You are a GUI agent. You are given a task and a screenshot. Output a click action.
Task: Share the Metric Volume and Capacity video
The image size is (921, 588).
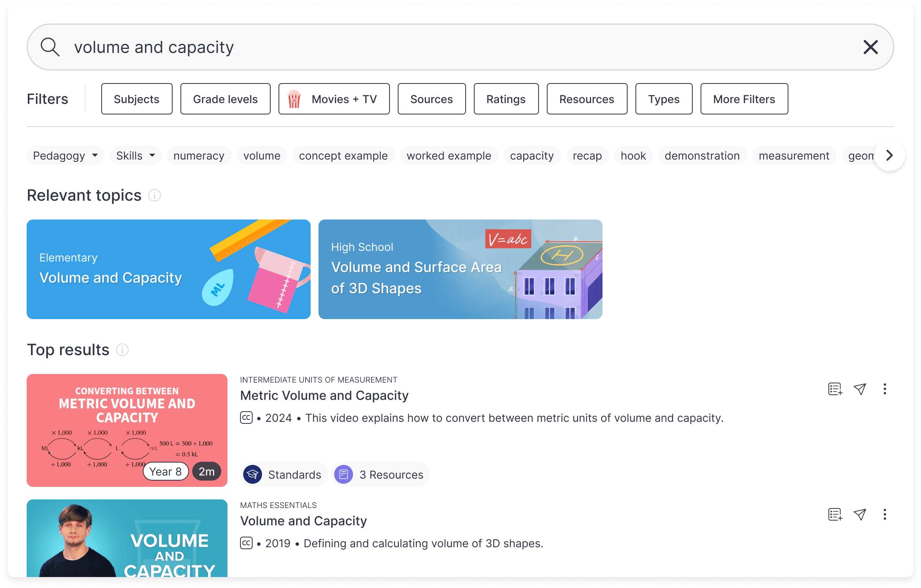[x=860, y=389]
